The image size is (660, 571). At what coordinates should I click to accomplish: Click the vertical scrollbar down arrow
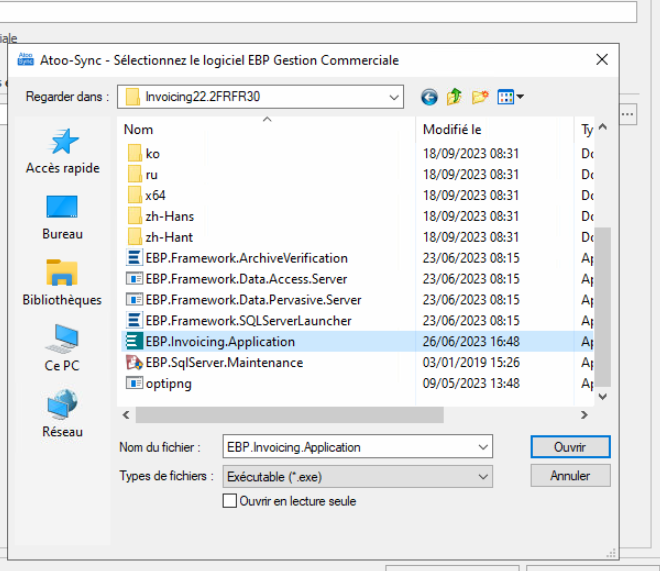[x=603, y=396]
